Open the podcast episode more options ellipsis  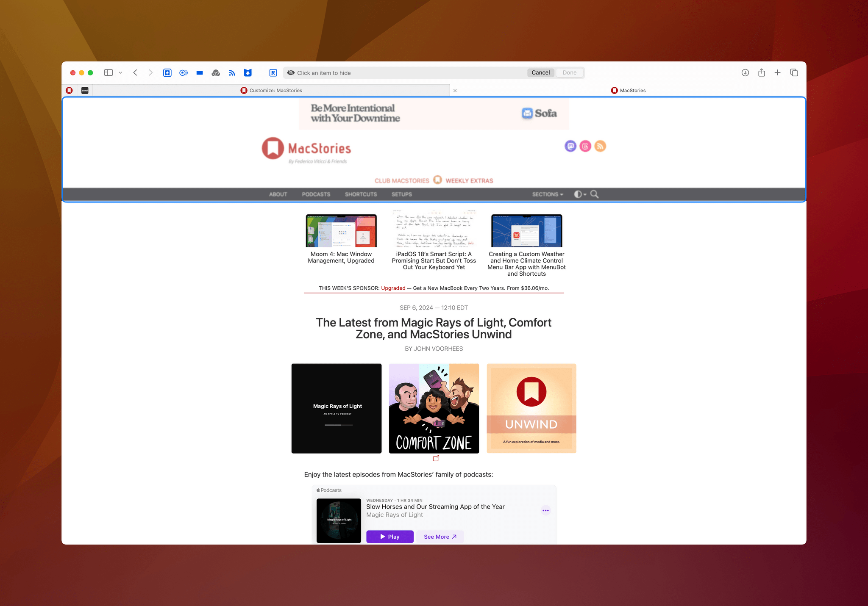click(x=545, y=510)
